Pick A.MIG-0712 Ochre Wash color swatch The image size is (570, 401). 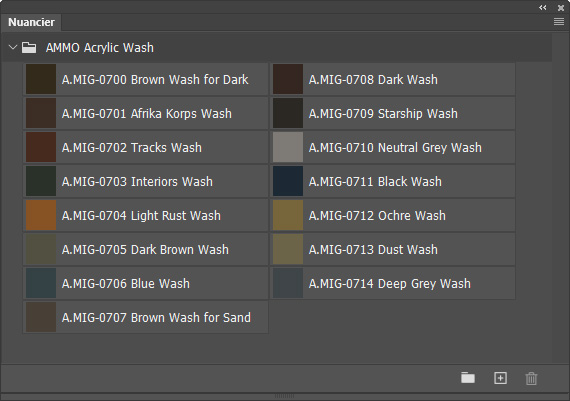tap(288, 215)
